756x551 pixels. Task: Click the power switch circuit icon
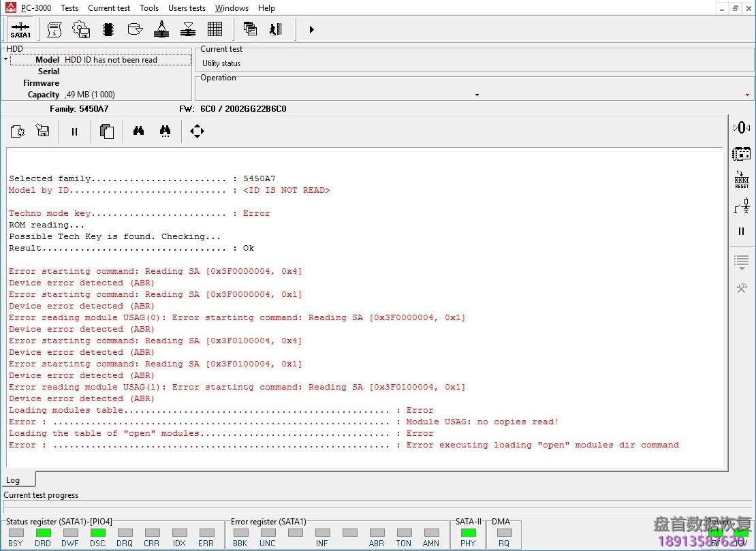[742, 206]
